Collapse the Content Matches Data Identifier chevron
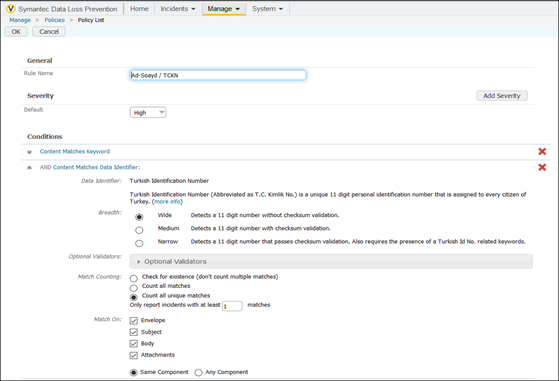The width and height of the screenshot is (559, 381). (x=29, y=168)
